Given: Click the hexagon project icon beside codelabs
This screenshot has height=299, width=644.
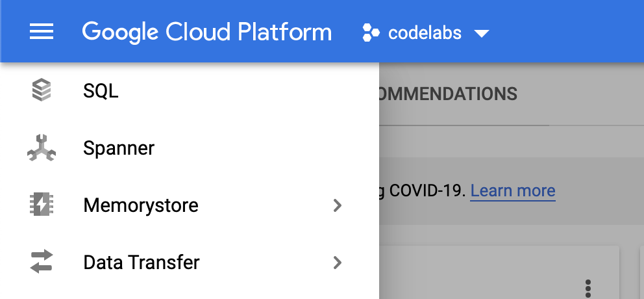Looking at the screenshot, I should [371, 32].
